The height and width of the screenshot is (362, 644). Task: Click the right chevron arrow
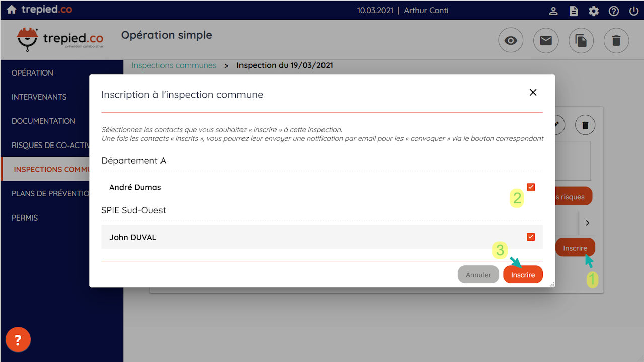(x=587, y=223)
